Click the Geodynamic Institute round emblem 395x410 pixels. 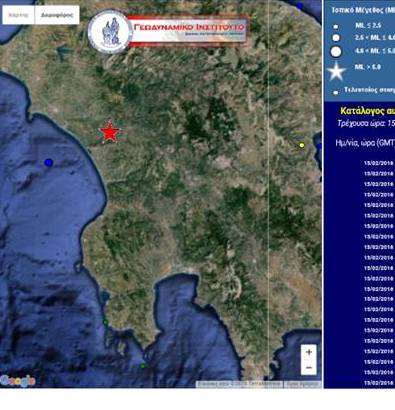(x=110, y=32)
